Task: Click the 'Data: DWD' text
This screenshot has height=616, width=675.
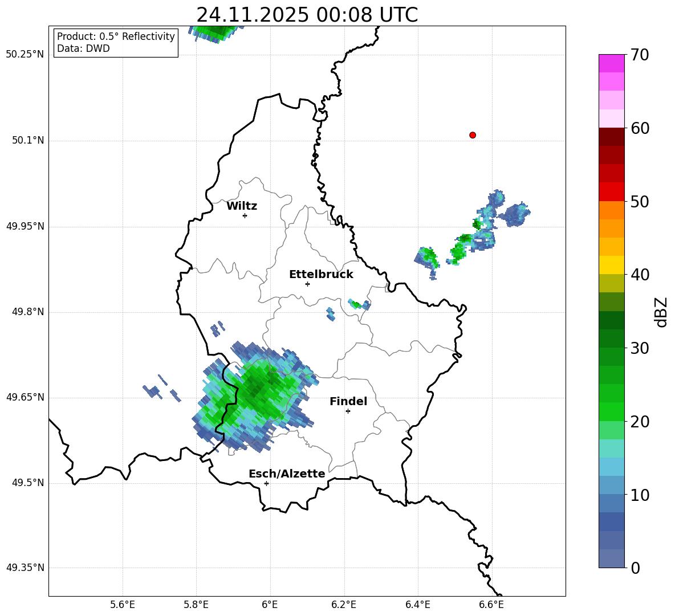Action: tap(83, 48)
